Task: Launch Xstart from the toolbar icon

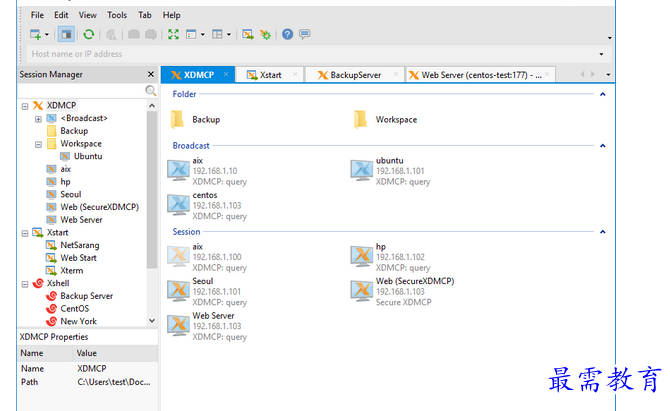Action: (x=247, y=34)
